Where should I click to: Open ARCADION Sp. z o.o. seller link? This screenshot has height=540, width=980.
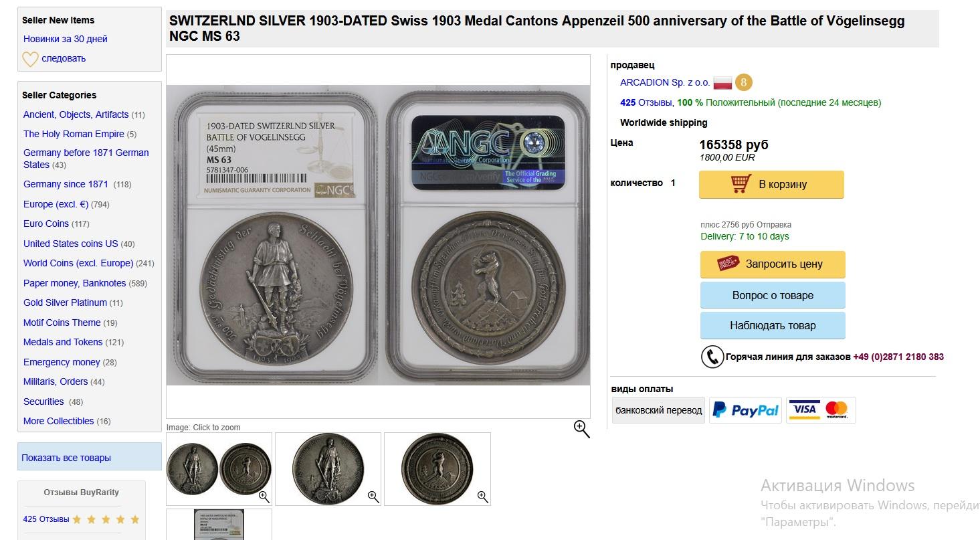tap(665, 82)
